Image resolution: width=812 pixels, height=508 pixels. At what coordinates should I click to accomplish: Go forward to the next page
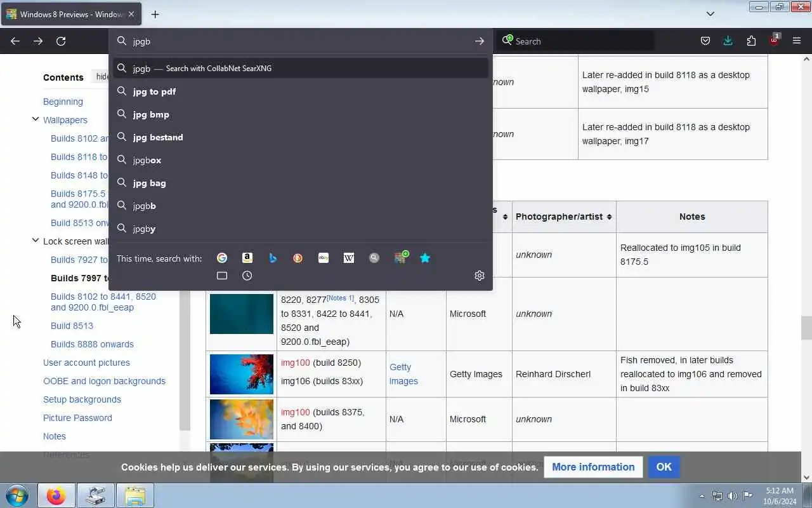click(x=38, y=41)
